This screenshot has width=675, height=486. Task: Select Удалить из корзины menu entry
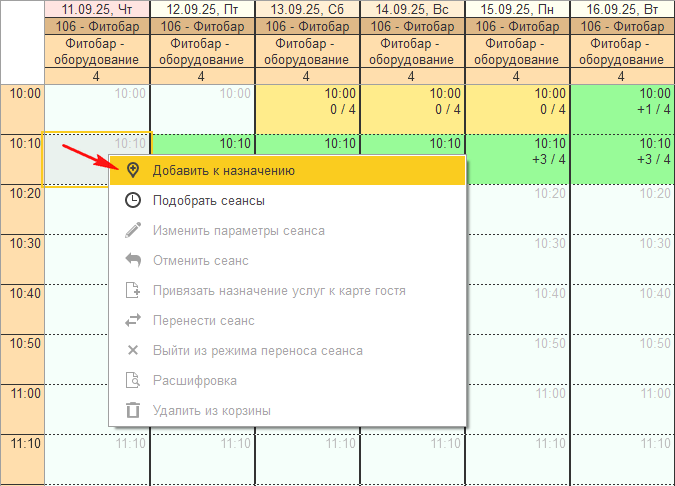click(288, 410)
